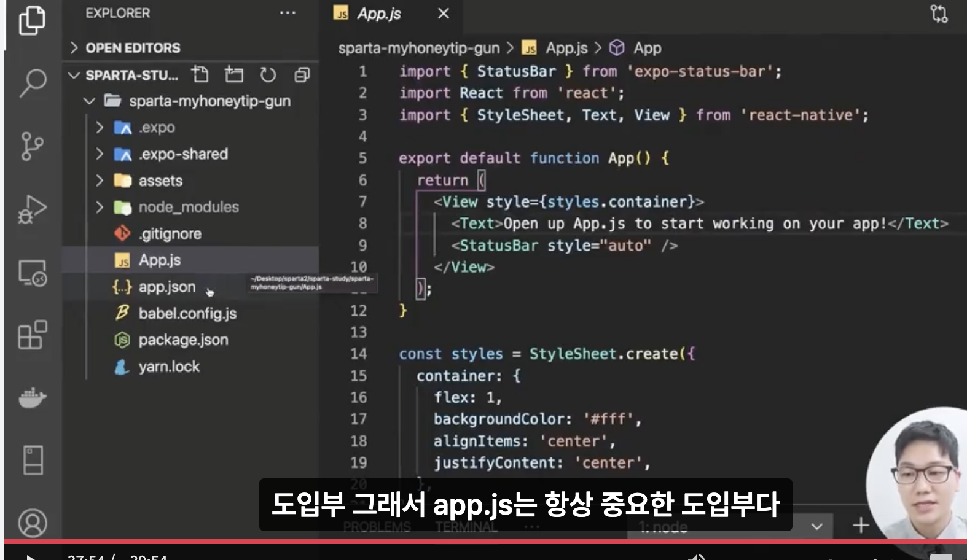Screen dimensions: 967x560
Task: Click the 'flex: 1,' line
Action: [x=468, y=397]
